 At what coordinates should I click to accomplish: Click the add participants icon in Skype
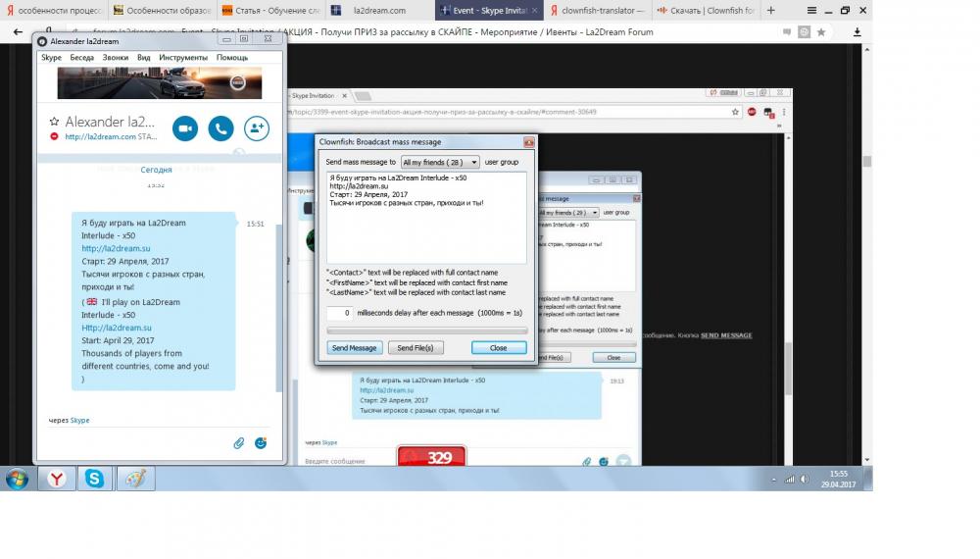(257, 128)
